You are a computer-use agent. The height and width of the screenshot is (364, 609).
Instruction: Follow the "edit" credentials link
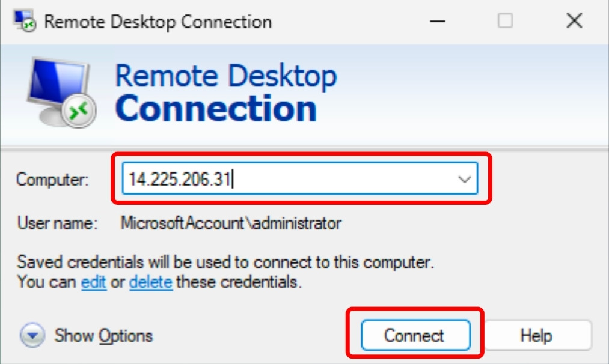coord(94,281)
